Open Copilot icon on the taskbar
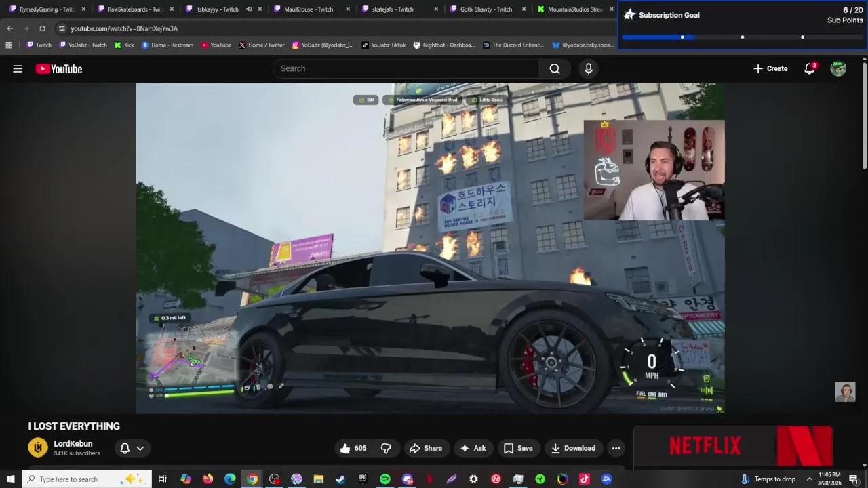Viewport: 868px width, 488px height. tap(185, 479)
